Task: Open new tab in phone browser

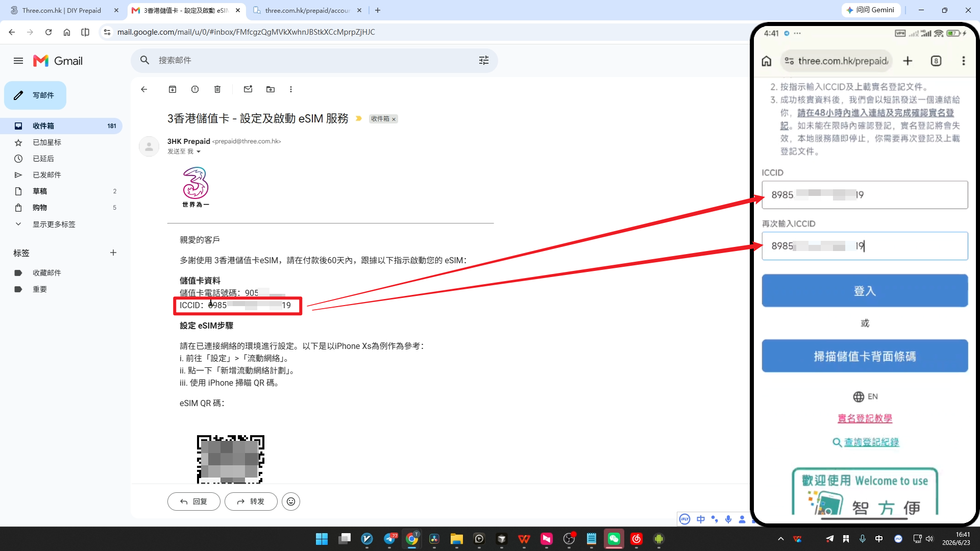Action: tap(908, 61)
